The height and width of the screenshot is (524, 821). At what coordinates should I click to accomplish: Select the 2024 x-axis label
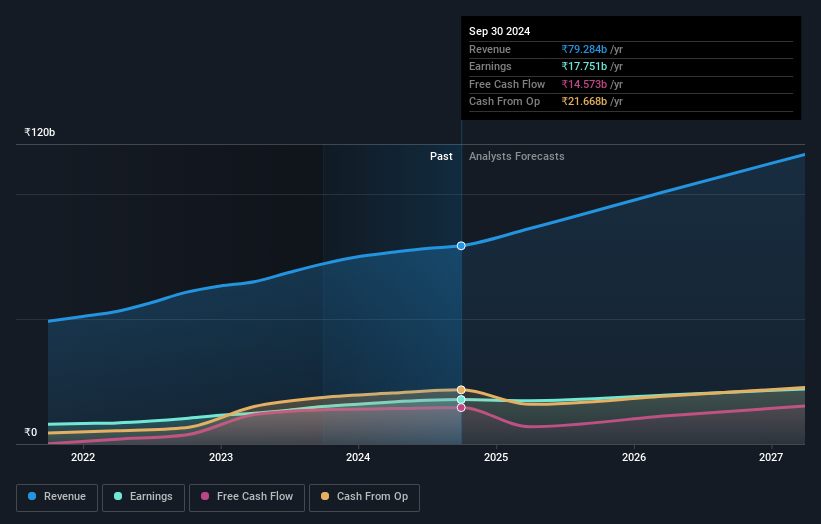point(358,457)
